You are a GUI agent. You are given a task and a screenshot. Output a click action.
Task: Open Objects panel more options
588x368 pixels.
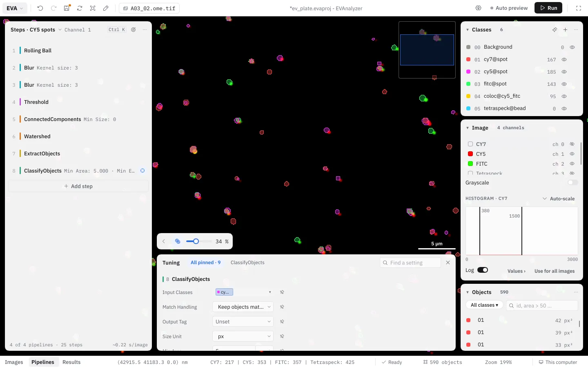(x=576, y=292)
